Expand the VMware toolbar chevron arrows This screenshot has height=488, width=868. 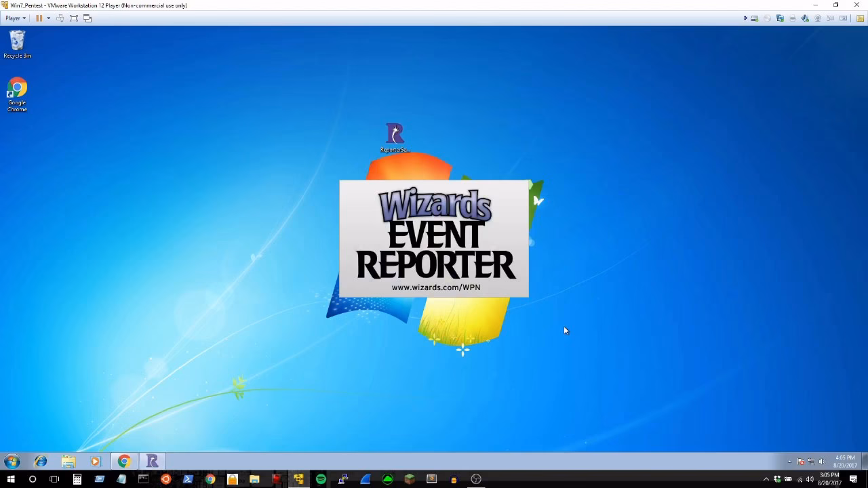(745, 18)
